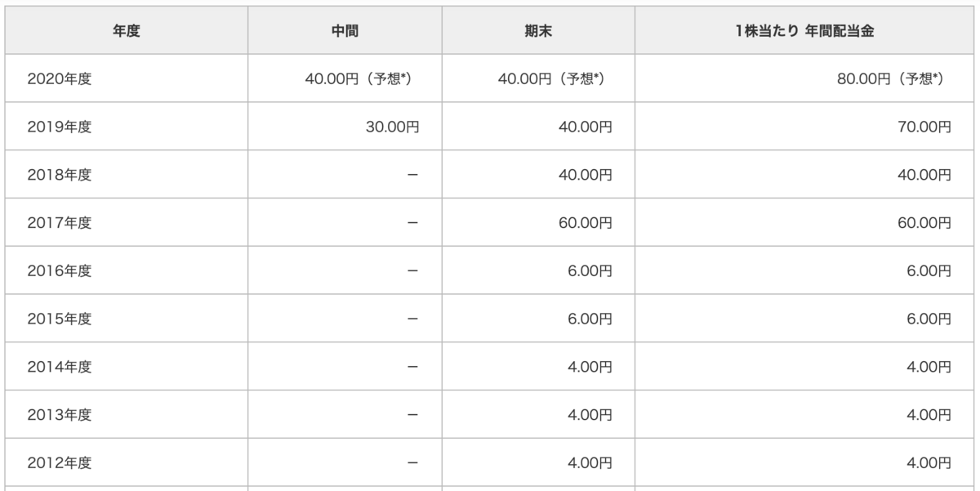Select the 2015年度 row label
This screenshot has width=980, height=491.
pyautogui.click(x=59, y=319)
